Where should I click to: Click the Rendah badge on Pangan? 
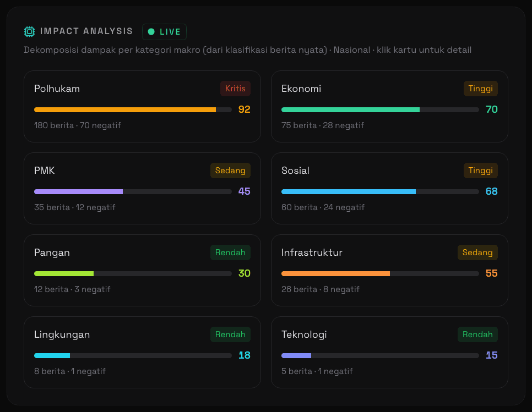pos(230,252)
